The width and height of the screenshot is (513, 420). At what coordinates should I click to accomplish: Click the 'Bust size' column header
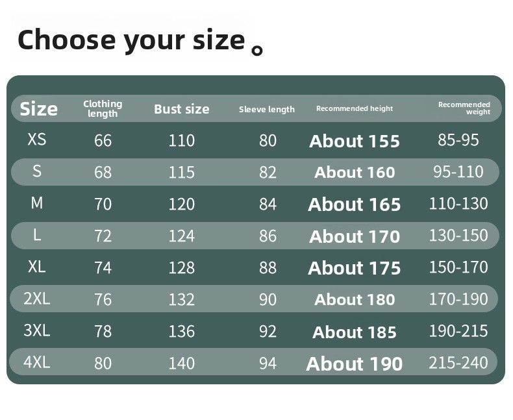[x=182, y=109]
